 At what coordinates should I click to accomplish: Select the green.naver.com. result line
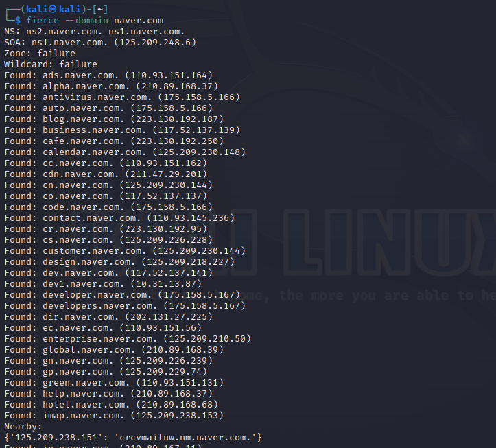click(x=114, y=383)
